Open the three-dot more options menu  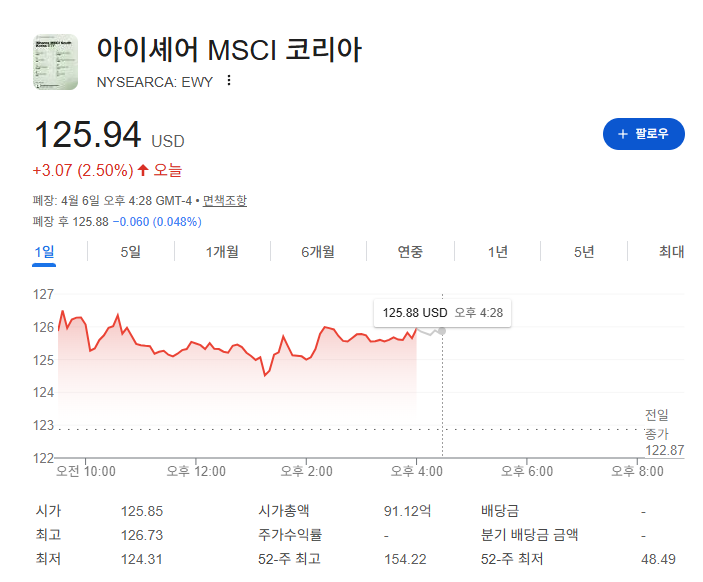[x=229, y=81]
